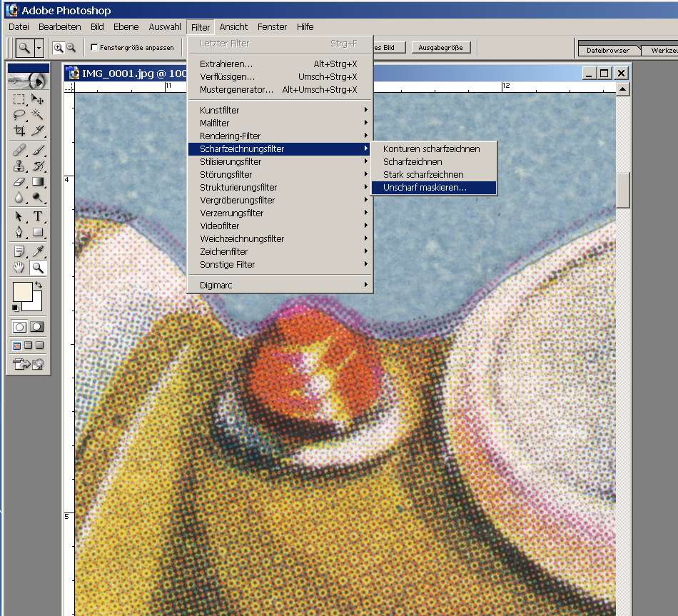Select standard screen mode
This screenshot has width=678, height=616.
point(17,345)
